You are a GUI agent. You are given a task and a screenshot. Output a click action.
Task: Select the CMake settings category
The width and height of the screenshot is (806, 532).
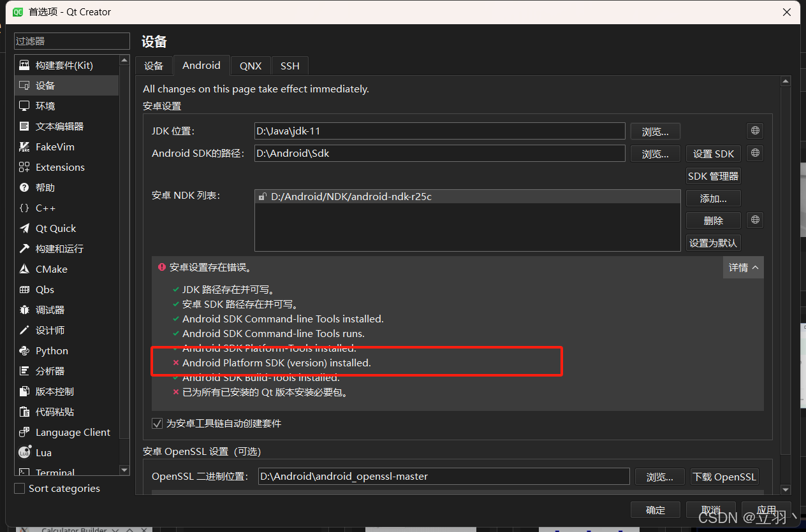pos(50,269)
